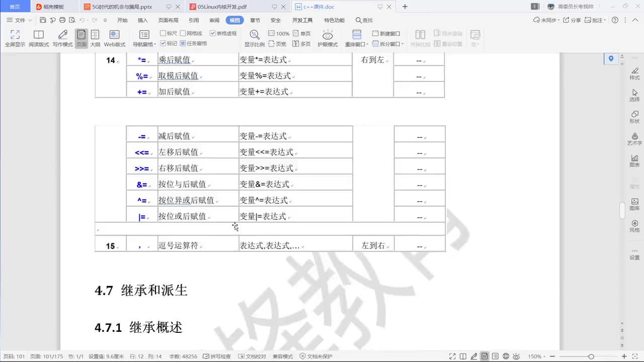Switch to web view icon in status bar

[x=506, y=356]
